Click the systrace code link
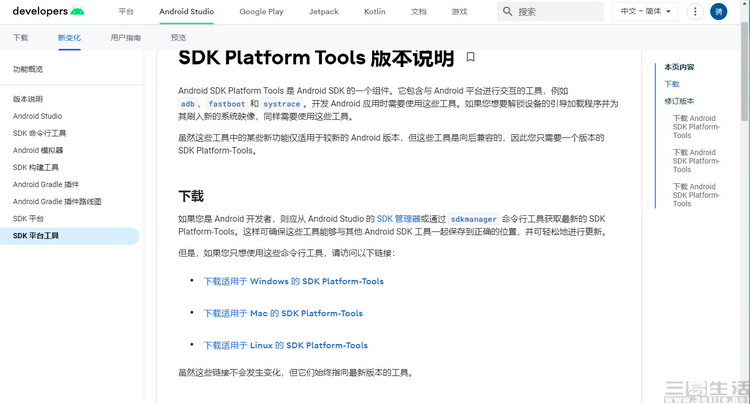This screenshot has height=404, width=750. pos(282,104)
